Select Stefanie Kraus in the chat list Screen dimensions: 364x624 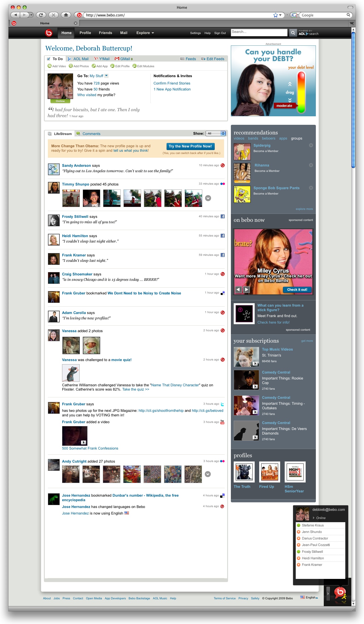320,525
